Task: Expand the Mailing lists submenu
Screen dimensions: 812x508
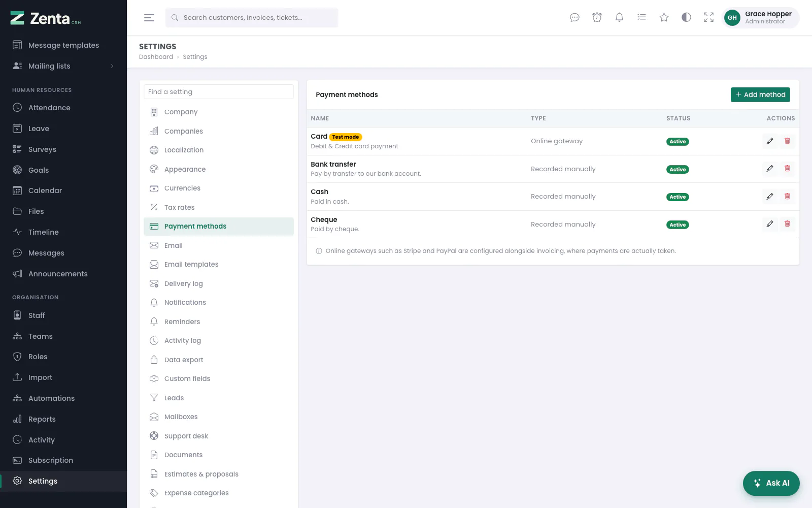Action: pyautogui.click(x=63, y=66)
